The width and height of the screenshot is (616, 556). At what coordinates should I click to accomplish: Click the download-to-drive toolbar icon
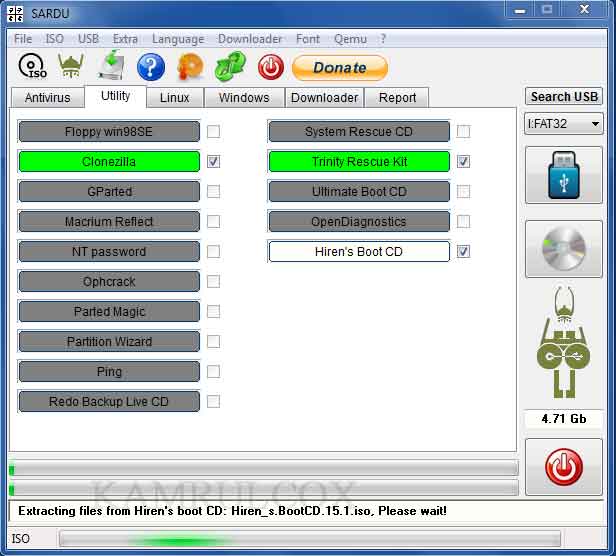click(x=111, y=65)
